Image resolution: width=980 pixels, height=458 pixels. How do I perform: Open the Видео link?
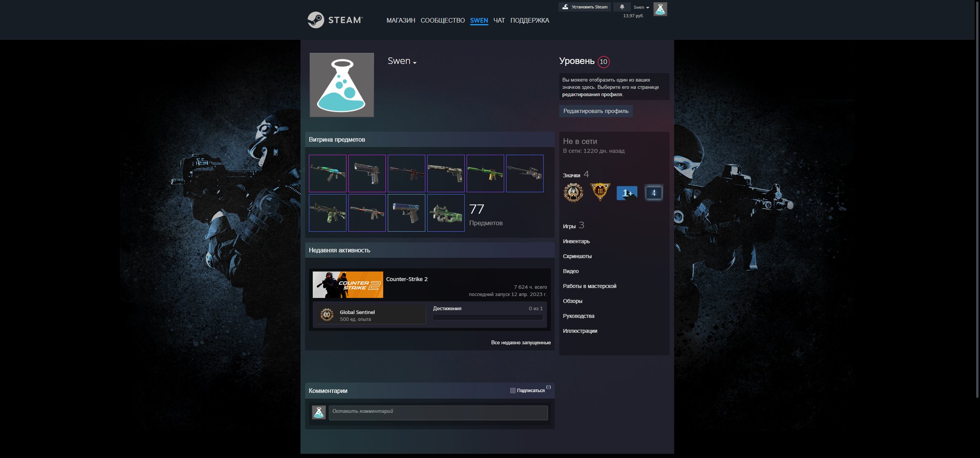coord(571,271)
